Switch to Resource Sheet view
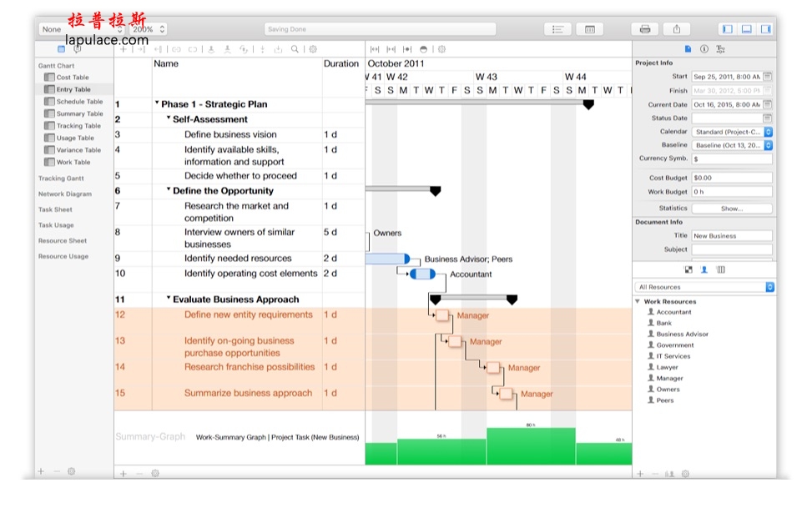Image resolution: width=812 pixels, height=513 pixels. point(62,241)
